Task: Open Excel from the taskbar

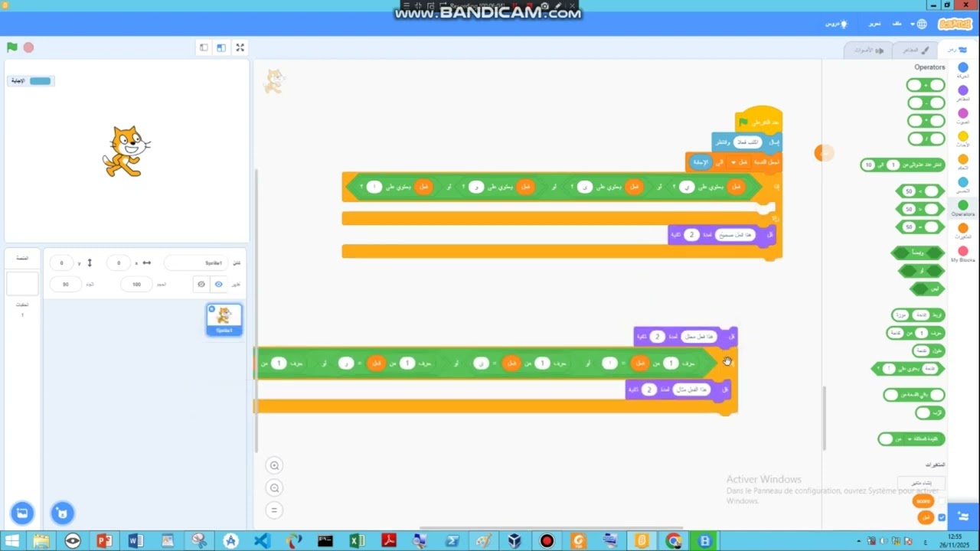Action: pos(357,541)
